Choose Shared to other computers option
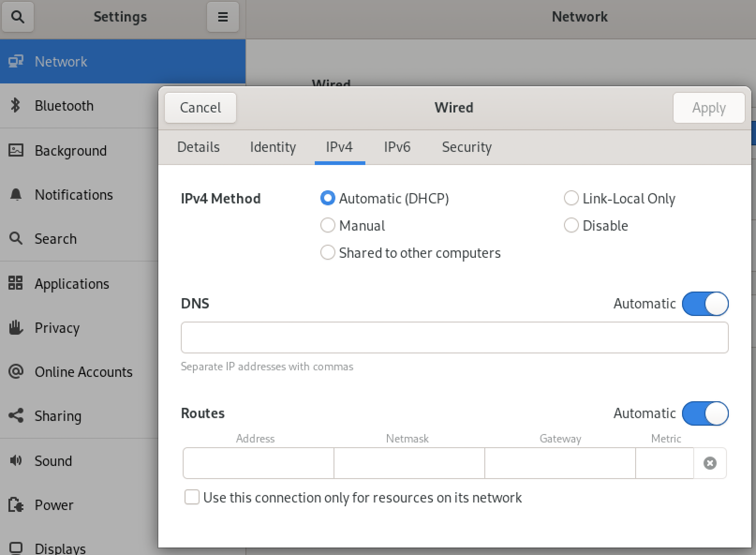The height and width of the screenshot is (555, 756). (327, 253)
